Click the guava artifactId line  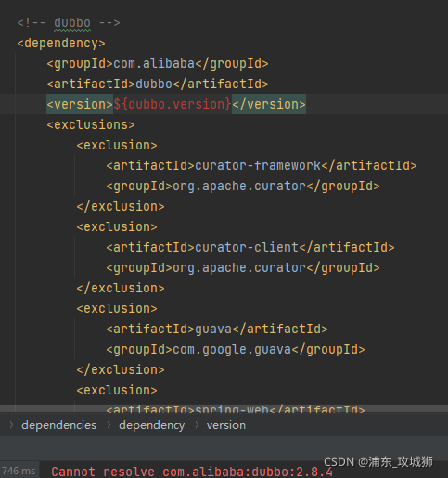(x=217, y=329)
